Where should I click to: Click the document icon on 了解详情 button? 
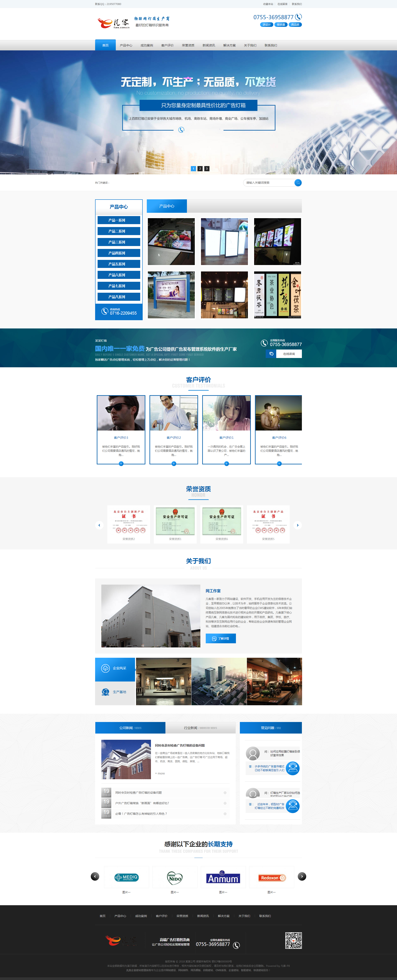pos(214,638)
